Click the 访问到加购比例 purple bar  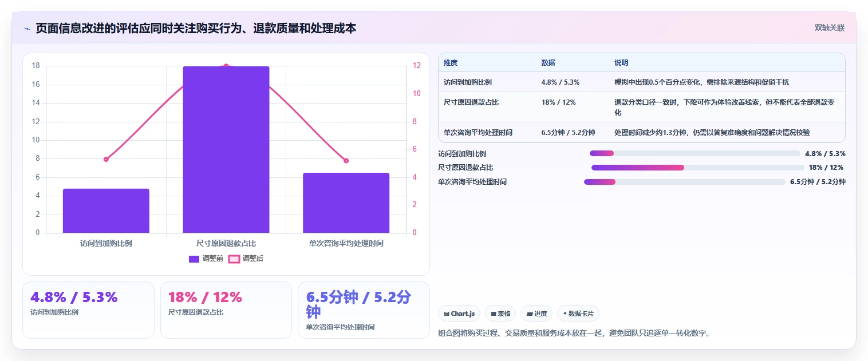(106, 211)
